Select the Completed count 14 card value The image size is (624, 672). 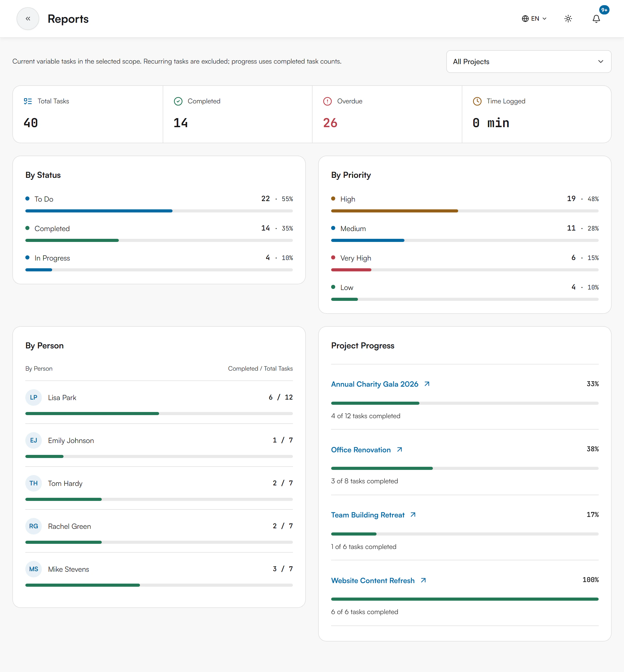click(x=181, y=123)
